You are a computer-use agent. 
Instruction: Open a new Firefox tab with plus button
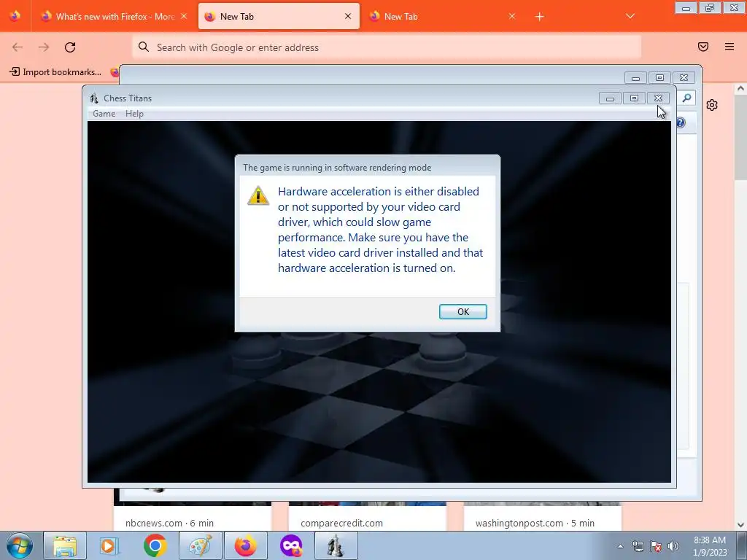(x=539, y=17)
